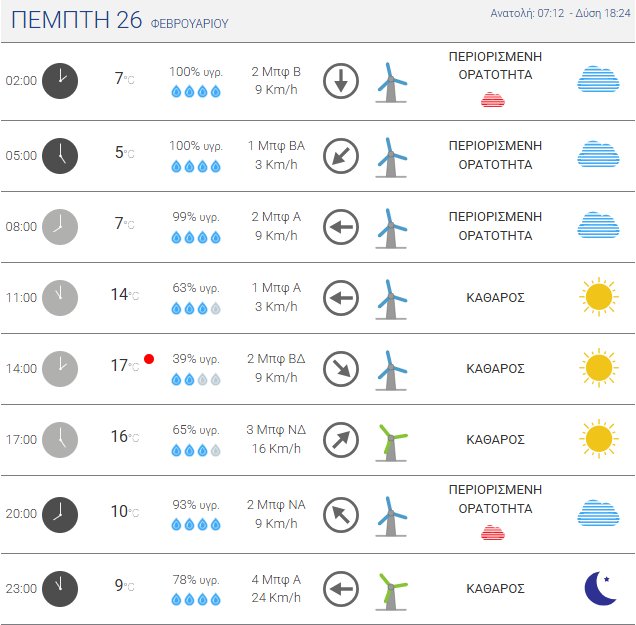This screenshot has height=625, width=636.
Task: Click the north wind direction arrow at 02:00
Action: click(341, 81)
